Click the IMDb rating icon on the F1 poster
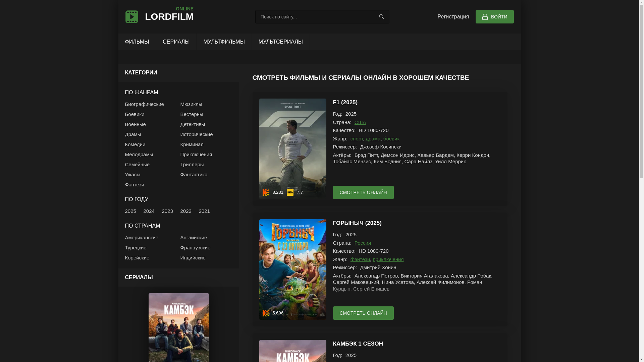This screenshot has height=362, width=644. (x=290, y=192)
